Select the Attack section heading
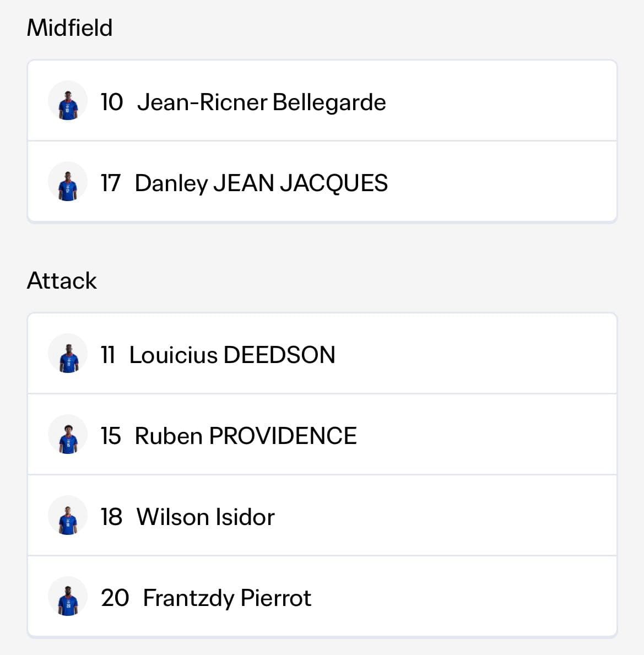The width and height of the screenshot is (644, 655). [62, 281]
